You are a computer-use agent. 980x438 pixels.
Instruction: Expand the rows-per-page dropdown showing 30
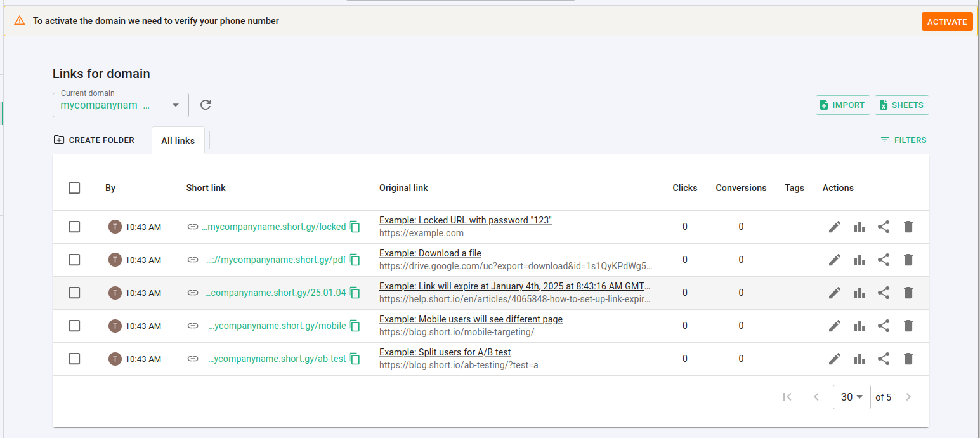pos(850,397)
